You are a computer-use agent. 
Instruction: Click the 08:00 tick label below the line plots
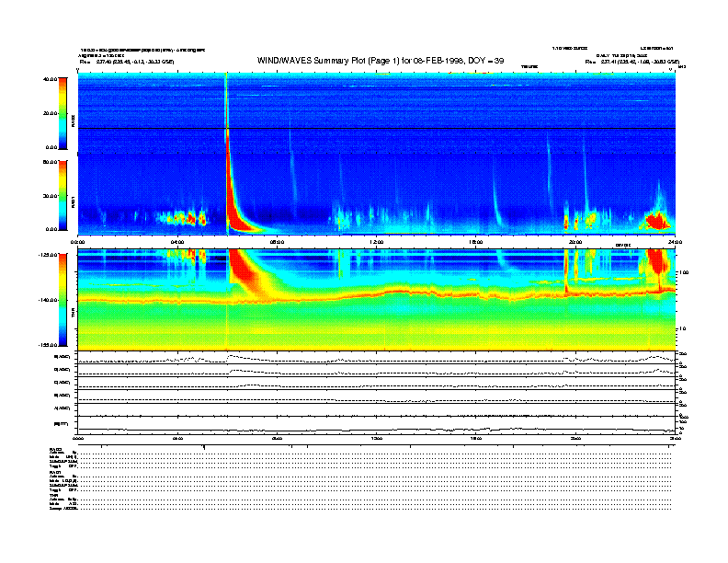277,438
